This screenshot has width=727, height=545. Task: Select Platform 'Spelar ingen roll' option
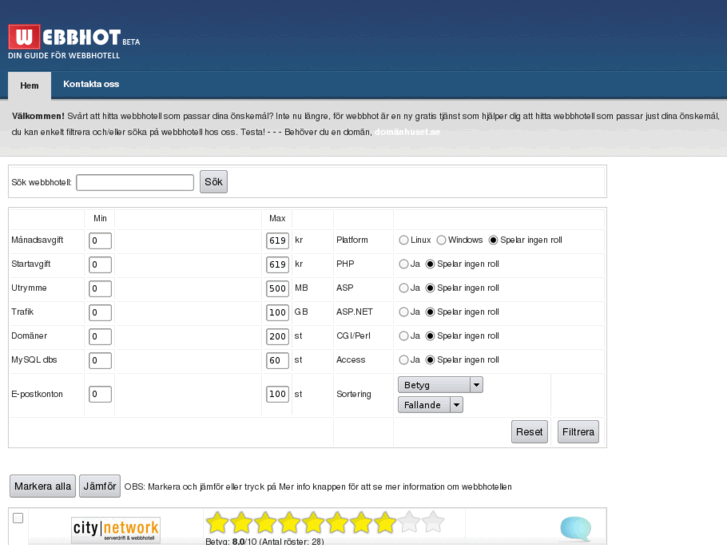[x=493, y=240]
